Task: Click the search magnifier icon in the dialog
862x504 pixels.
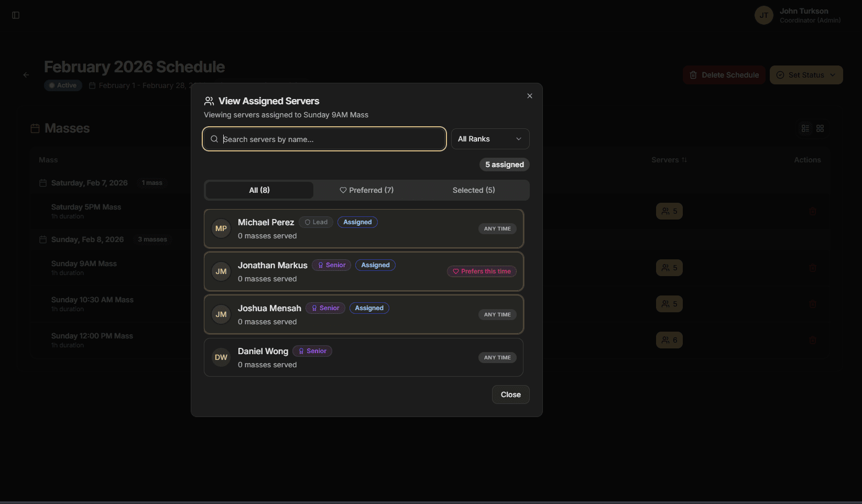Action: [214, 139]
